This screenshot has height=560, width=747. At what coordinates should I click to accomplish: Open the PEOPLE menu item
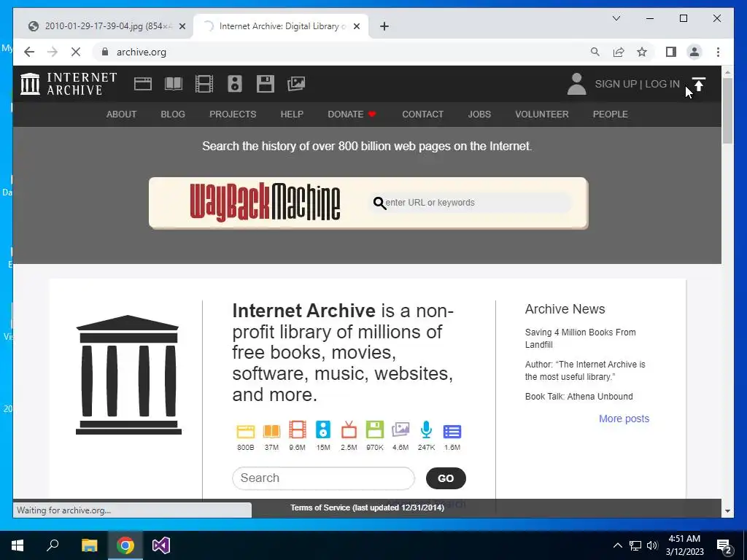point(611,114)
